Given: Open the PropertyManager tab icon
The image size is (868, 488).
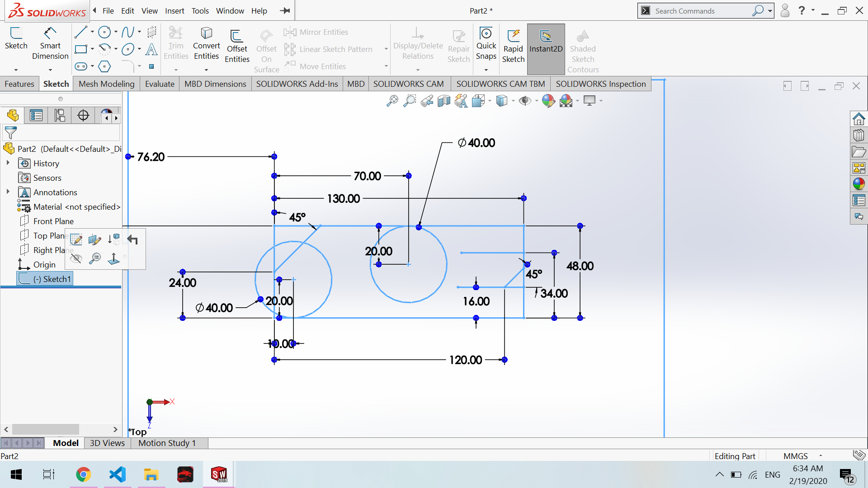Looking at the screenshot, I should [x=36, y=116].
